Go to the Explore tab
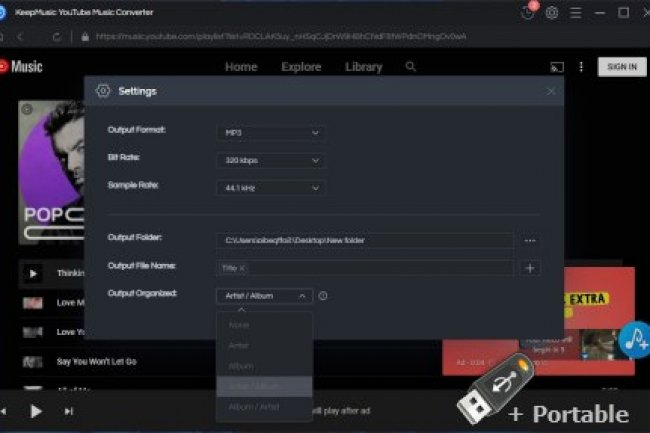 coord(301,67)
